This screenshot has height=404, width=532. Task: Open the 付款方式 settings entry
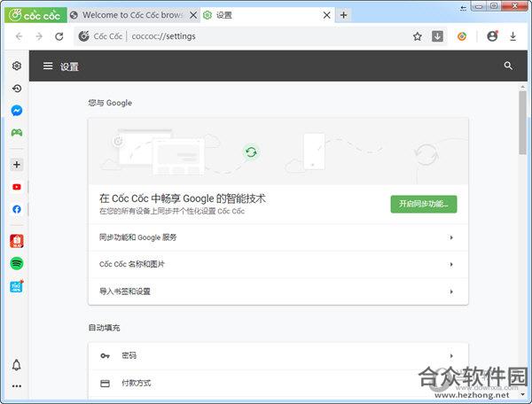(x=278, y=384)
